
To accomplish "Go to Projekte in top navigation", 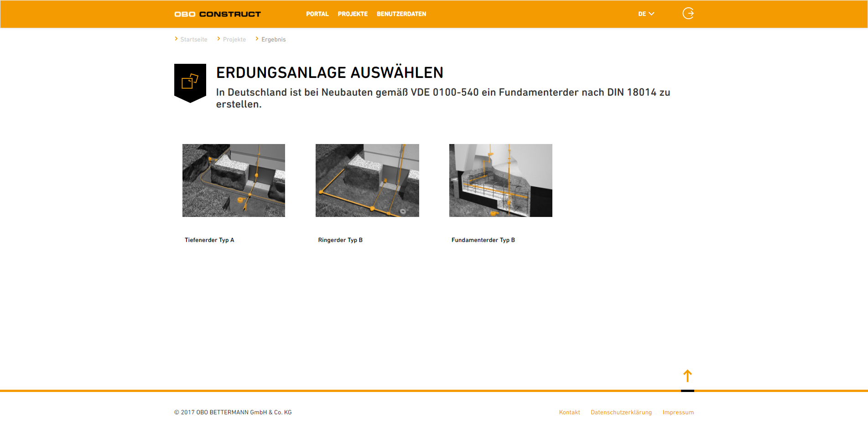I will (x=353, y=14).
